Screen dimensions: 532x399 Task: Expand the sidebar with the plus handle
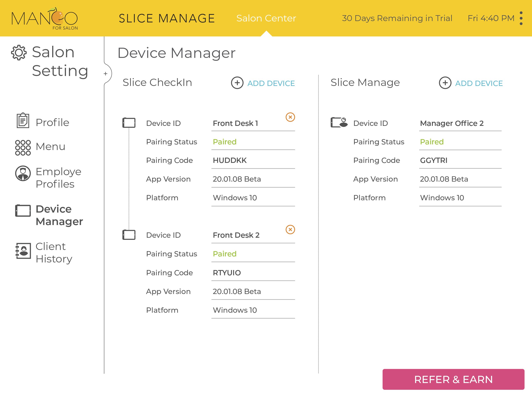[x=106, y=74]
